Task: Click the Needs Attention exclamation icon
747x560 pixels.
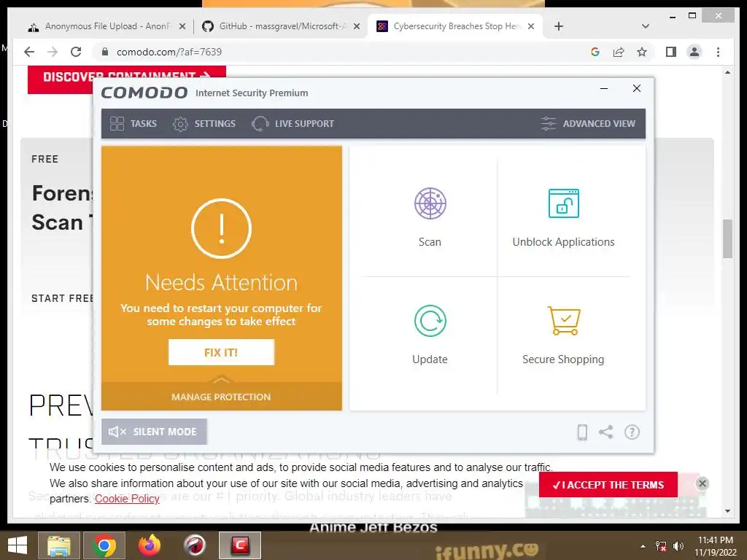Action: click(221, 228)
